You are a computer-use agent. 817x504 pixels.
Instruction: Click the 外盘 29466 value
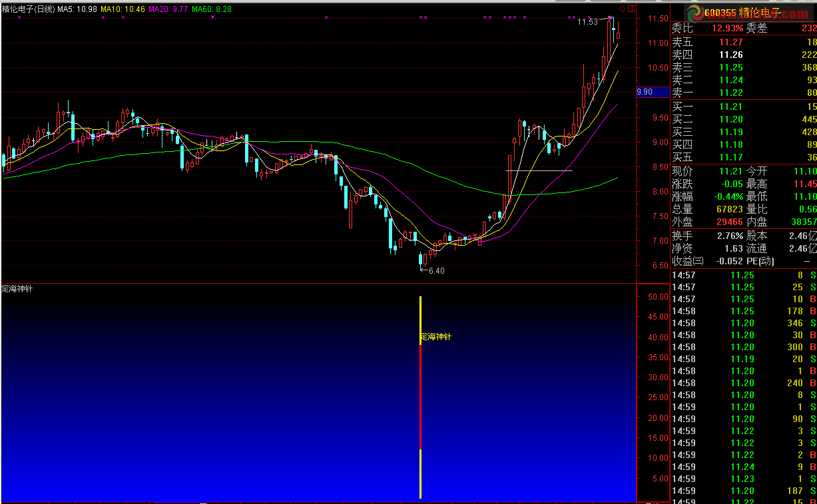(x=728, y=222)
